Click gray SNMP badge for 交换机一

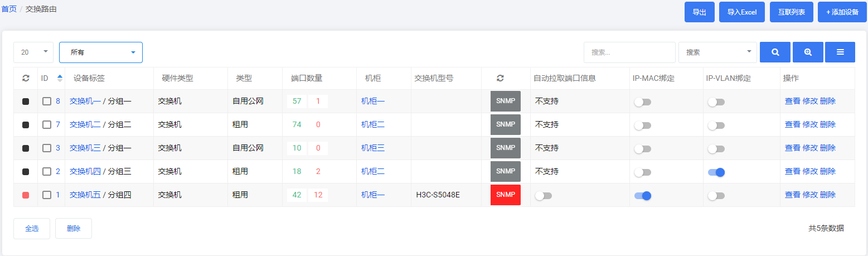[506, 101]
